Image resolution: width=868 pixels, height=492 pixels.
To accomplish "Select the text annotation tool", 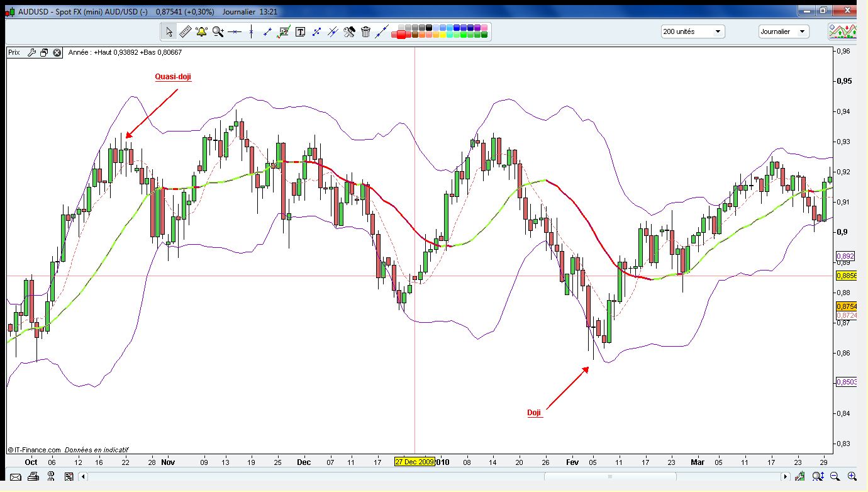I will [300, 31].
